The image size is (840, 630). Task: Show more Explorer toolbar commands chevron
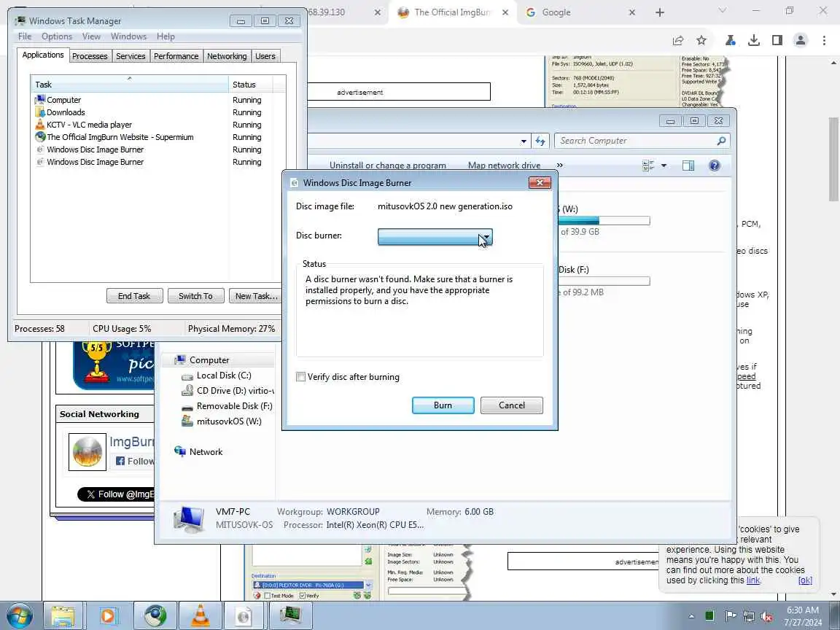click(560, 165)
